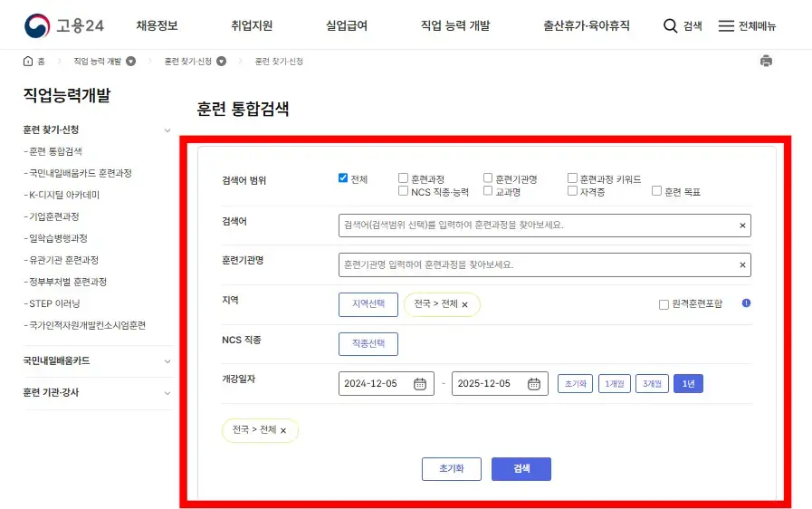Check the 훈련 목표 checkbox
812x509 pixels.
656,191
